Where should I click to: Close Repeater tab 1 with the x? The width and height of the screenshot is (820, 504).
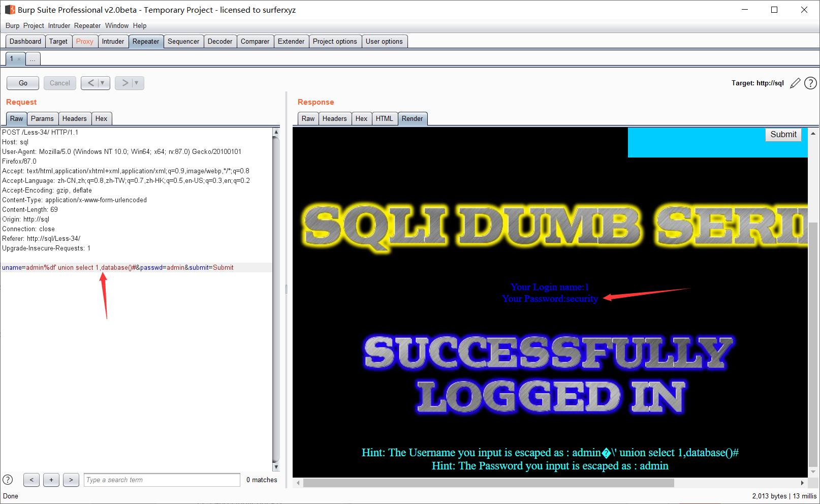[19, 59]
